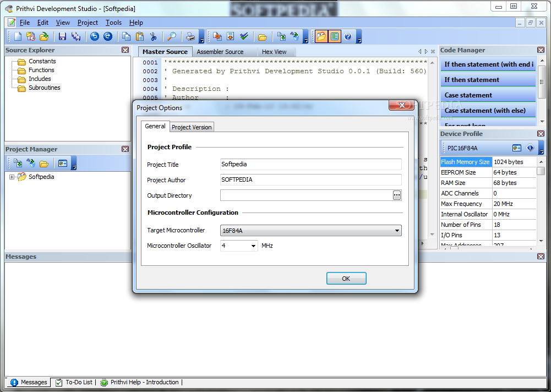Click the Copy icon in the toolbar

coord(126,36)
